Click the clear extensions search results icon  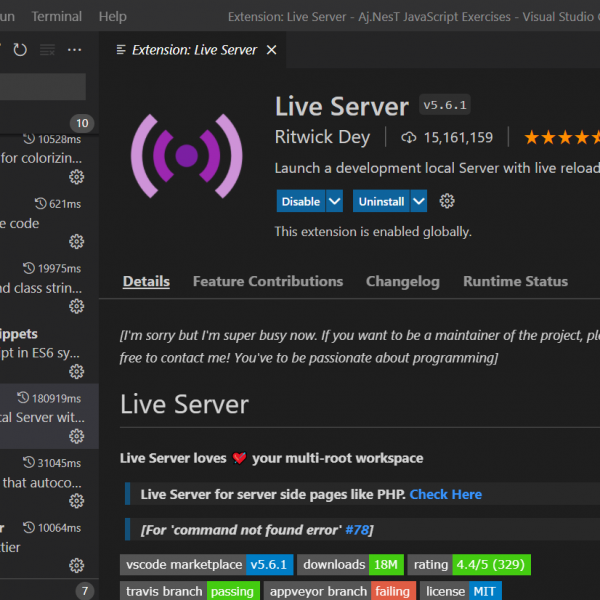pyautogui.click(x=47, y=50)
